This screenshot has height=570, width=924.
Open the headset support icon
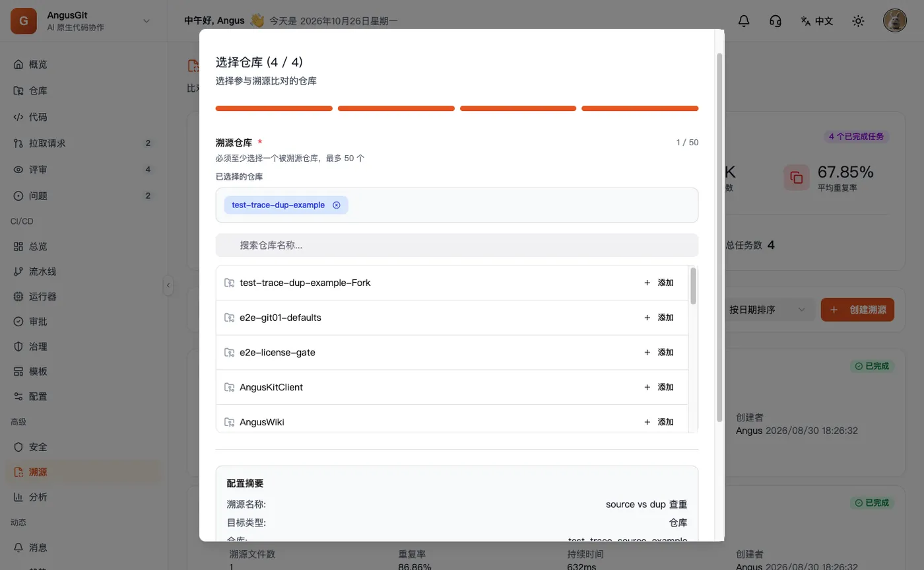[x=775, y=21]
